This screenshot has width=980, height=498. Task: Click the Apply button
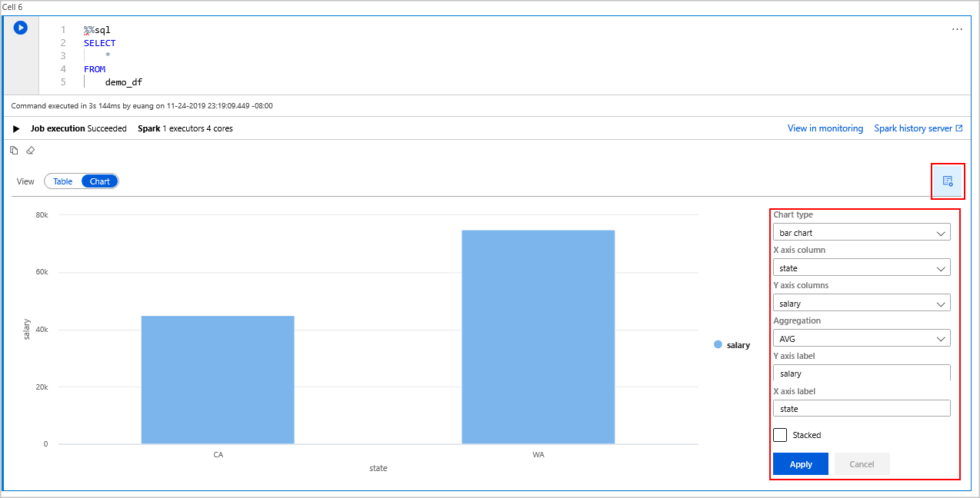coord(800,463)
